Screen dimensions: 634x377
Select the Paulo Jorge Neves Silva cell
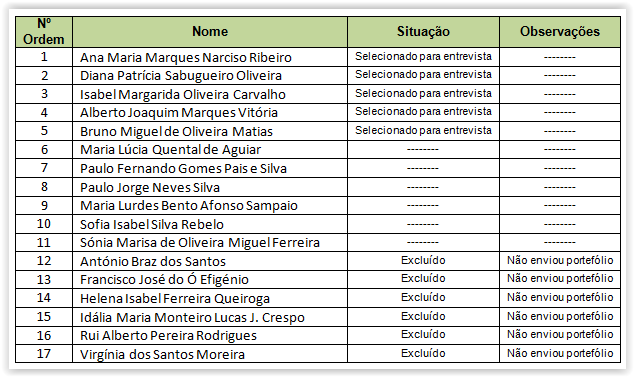click(210, 187)
